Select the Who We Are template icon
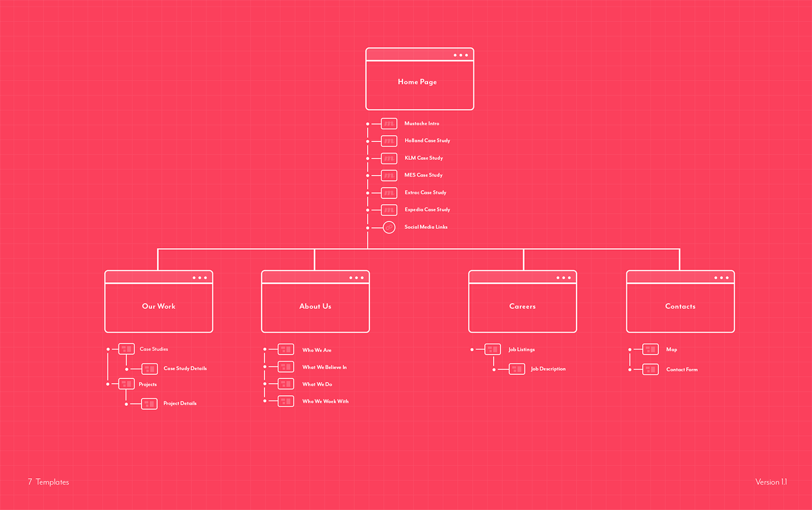The width and height of the screenshot is (812, 510). [x=286, y=349]
